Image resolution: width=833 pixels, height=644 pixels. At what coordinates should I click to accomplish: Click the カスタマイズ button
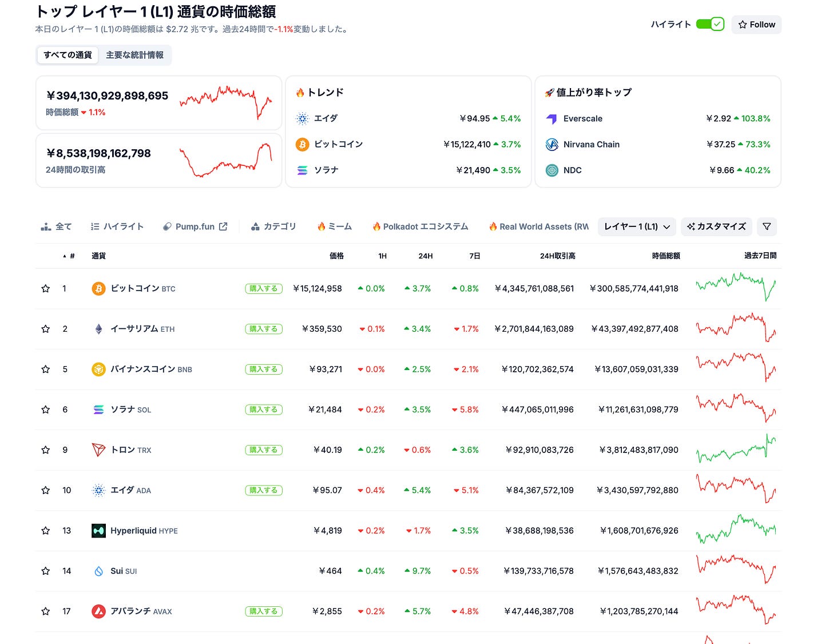(716, 226)
